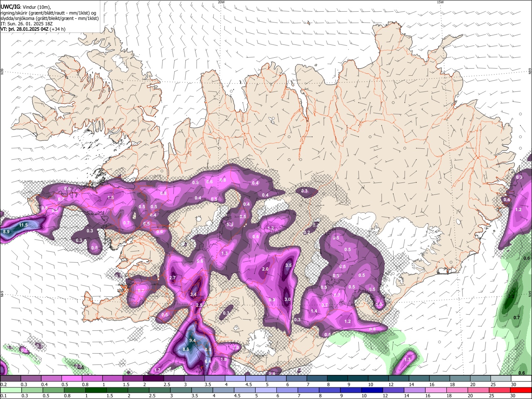
Task: Click the 1.4 snowfall value
Action: 314,311
